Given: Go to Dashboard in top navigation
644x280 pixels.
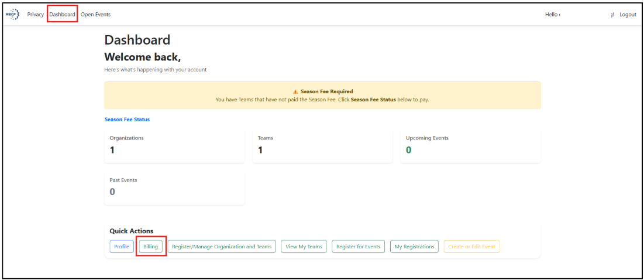Looking at the screenshot, I should [63, 15].
